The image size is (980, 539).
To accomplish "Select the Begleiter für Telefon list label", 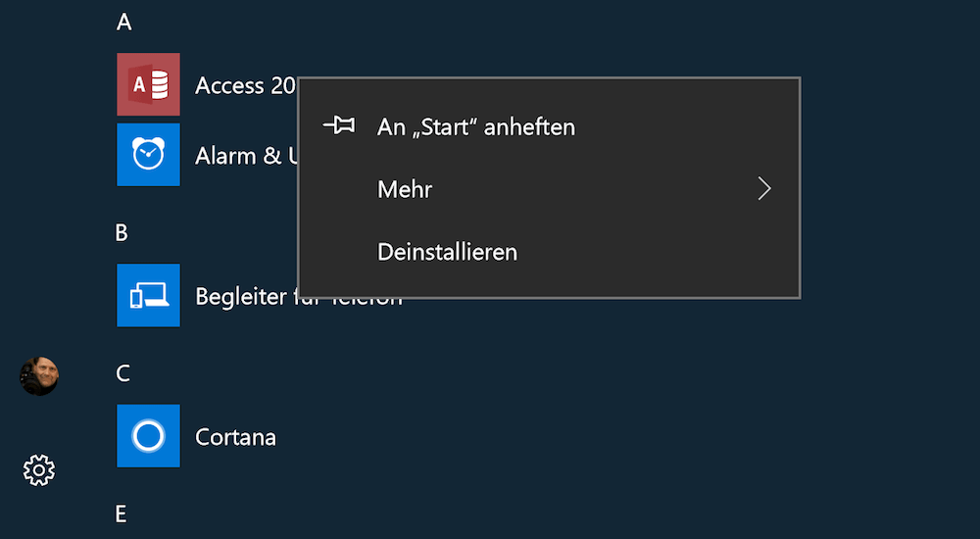I will tap(299, 296).
